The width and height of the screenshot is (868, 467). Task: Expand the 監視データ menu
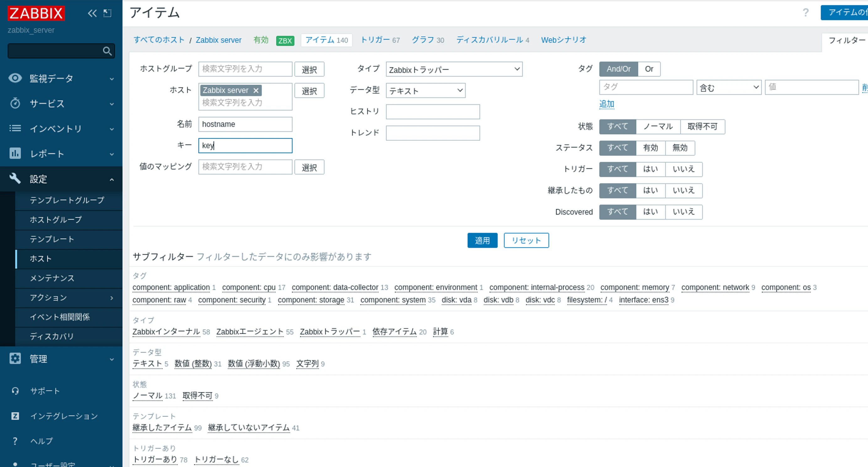(x=112, y=79)
